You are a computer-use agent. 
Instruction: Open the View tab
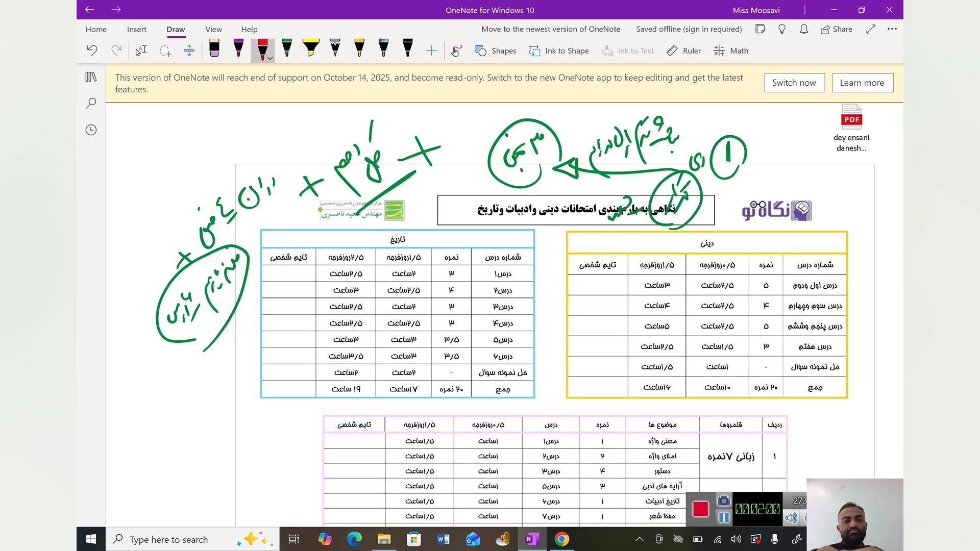pos(213,29)
